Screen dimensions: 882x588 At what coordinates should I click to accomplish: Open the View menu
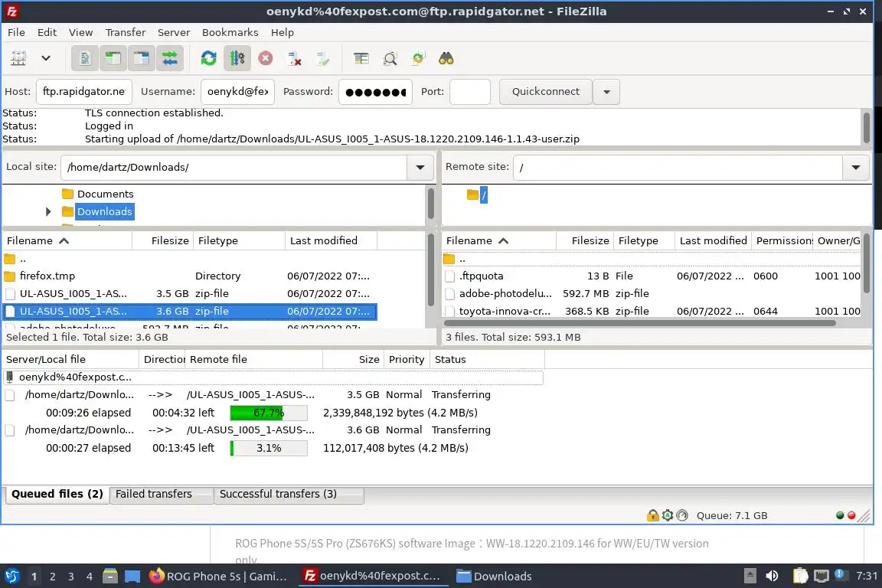pos(80,33)
